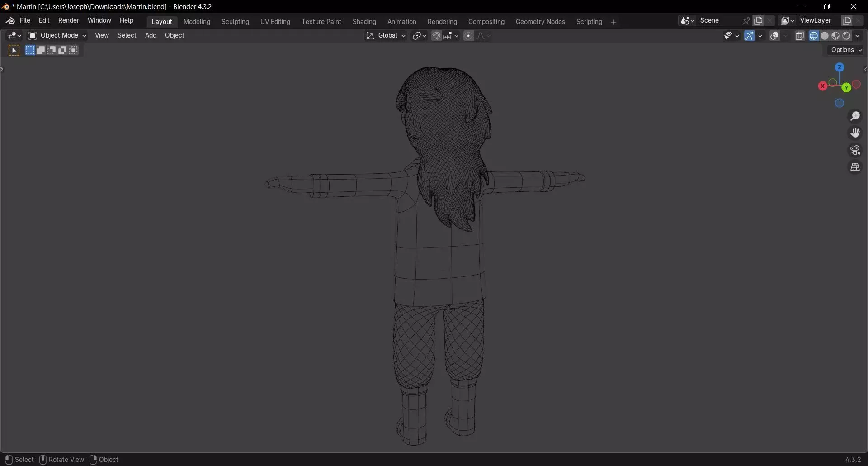
Task: Choose the Intersect selection mode icon
Action: 74,50
